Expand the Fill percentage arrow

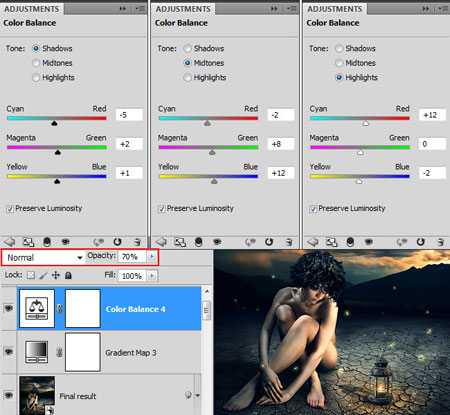click(152, 276)
